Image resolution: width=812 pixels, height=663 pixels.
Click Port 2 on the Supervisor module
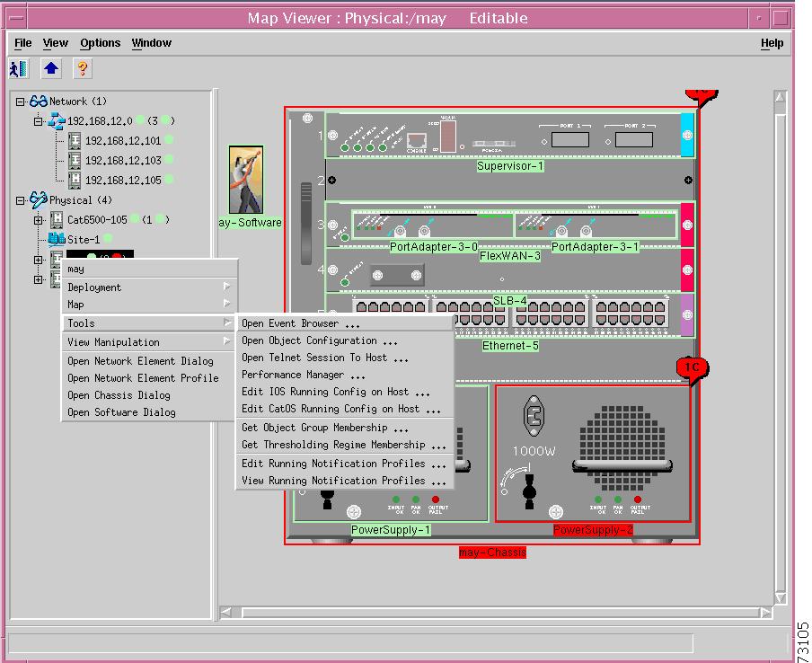point(634,139)
